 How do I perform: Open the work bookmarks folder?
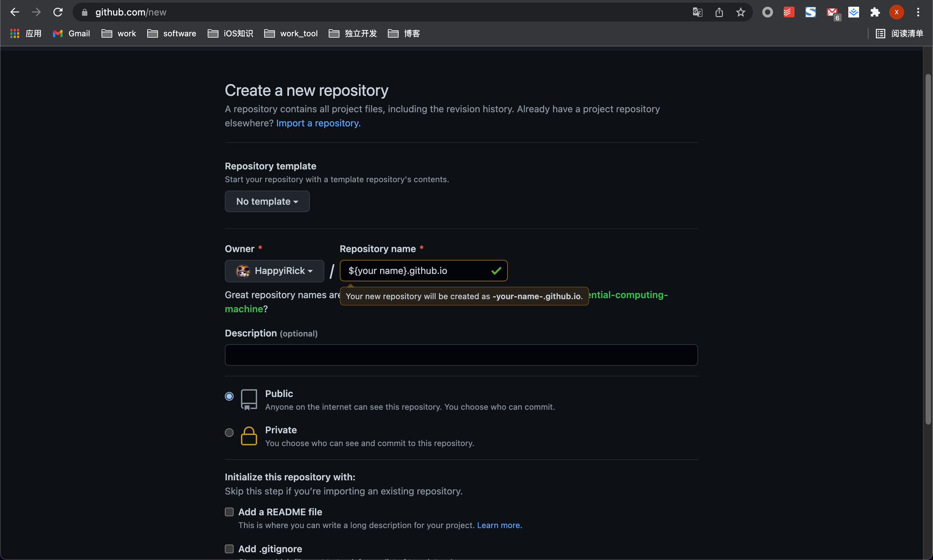119,34
